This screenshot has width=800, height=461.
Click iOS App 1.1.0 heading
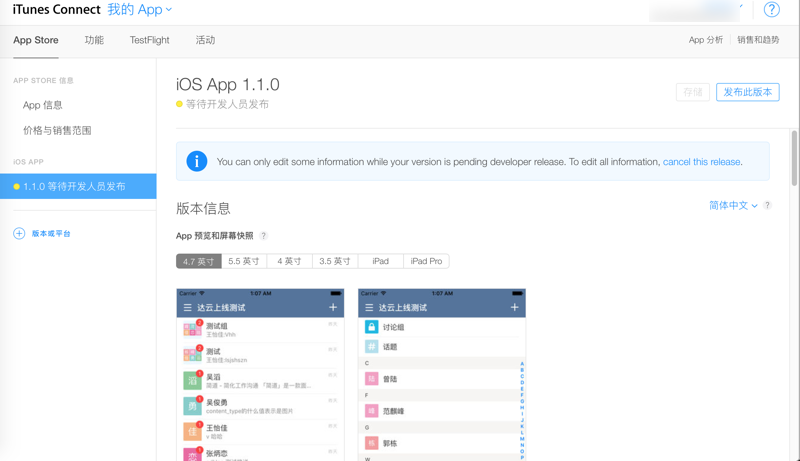click(x=228, y=85)
